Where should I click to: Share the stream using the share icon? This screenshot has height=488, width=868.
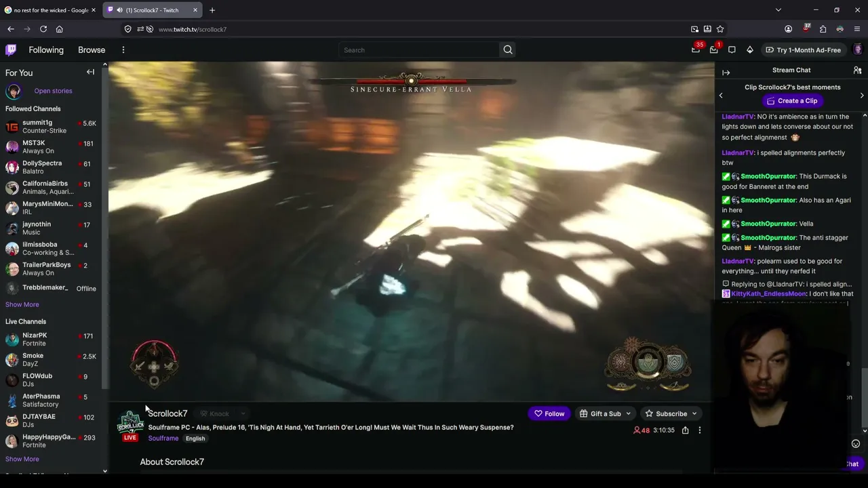(685, 430)
